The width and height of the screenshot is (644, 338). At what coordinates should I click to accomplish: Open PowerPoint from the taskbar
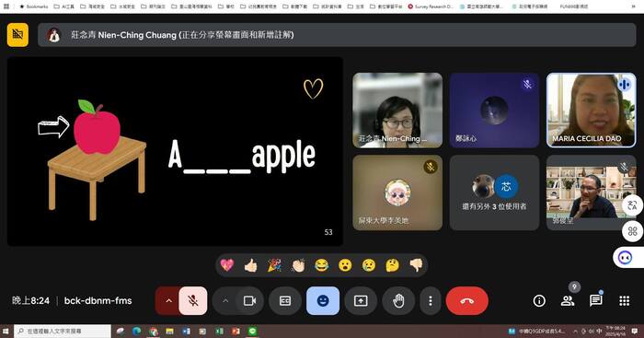(236, 331)
